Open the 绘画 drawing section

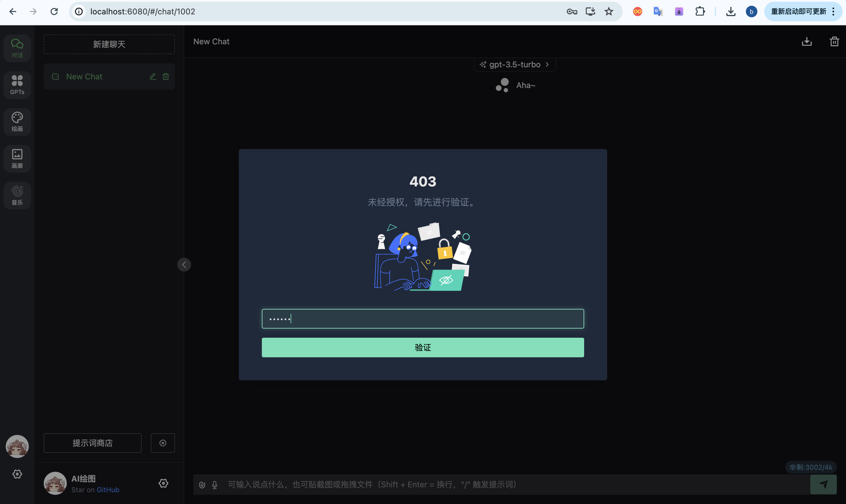coord(17,122)
